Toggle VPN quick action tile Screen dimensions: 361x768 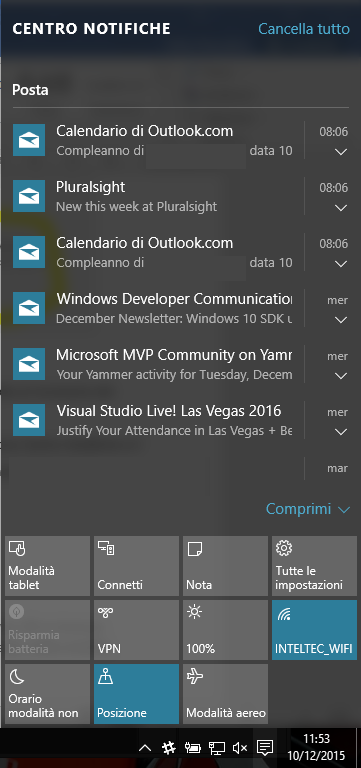coord(136,630)
